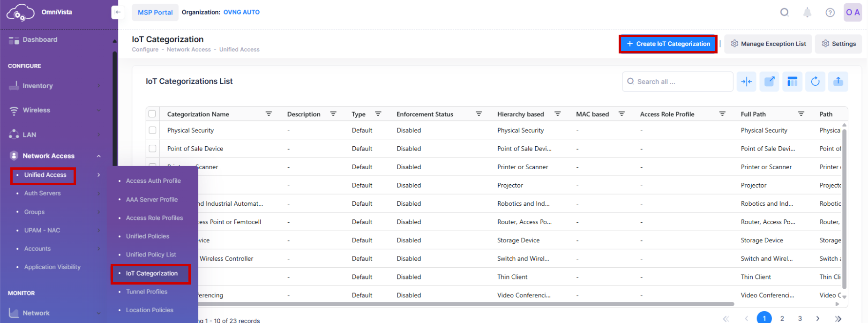The width and height of the screenshot is (868, 323).
Task: Click the open-in-new-window icon in toolbar
Action: [769, 82]
